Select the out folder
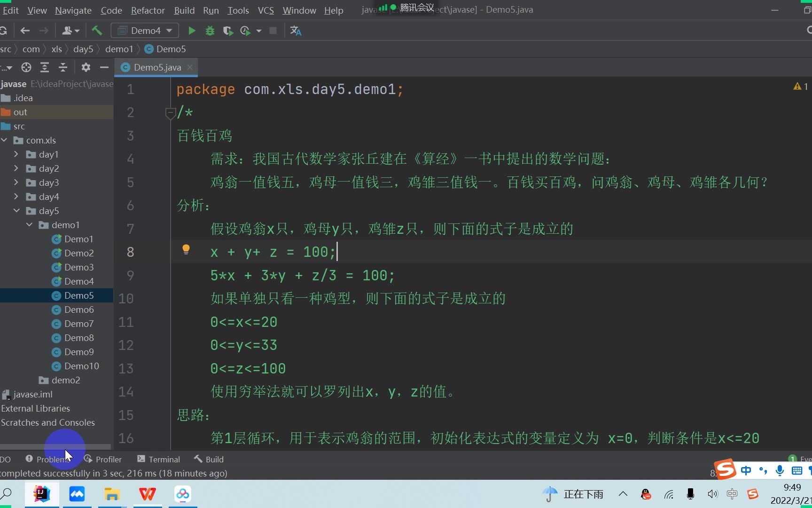 [x=14, y=112]
